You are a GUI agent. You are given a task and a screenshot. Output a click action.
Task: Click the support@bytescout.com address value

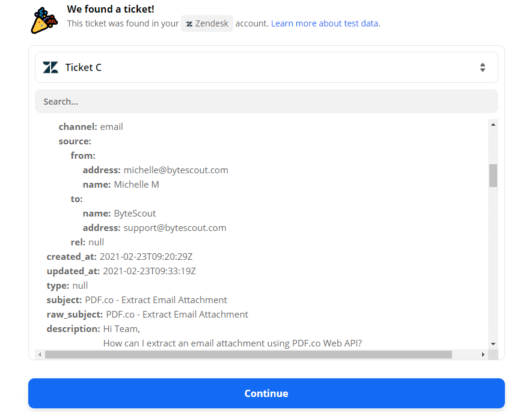click(175, 227)
